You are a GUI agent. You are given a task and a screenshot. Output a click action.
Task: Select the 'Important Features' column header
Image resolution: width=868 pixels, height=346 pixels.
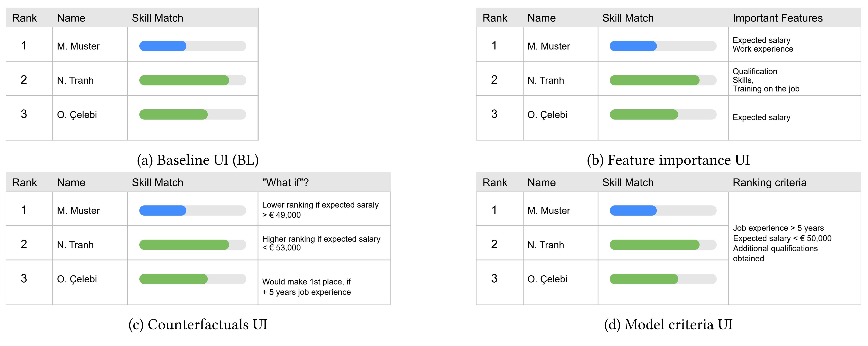point(777,18)
